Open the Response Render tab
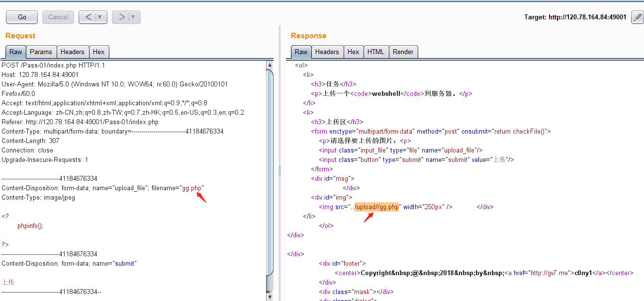This screenshot has height=301, width=644. pos(403,52)
